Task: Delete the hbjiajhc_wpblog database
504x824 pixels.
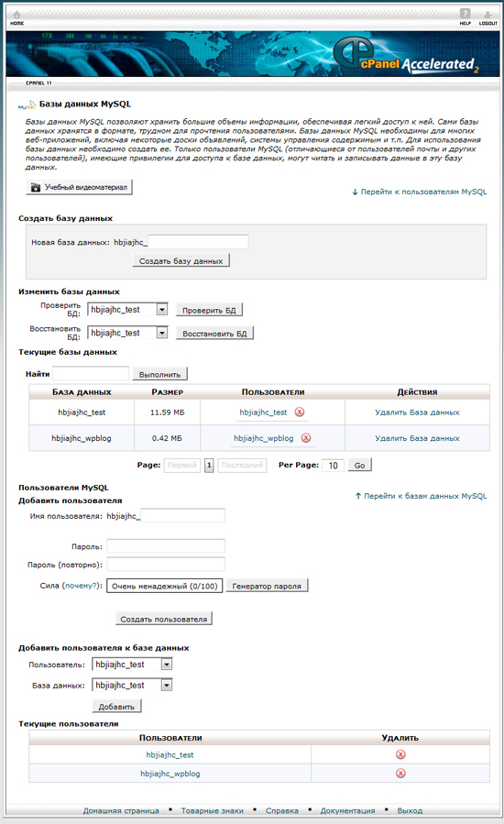Action: coord(417,438)
